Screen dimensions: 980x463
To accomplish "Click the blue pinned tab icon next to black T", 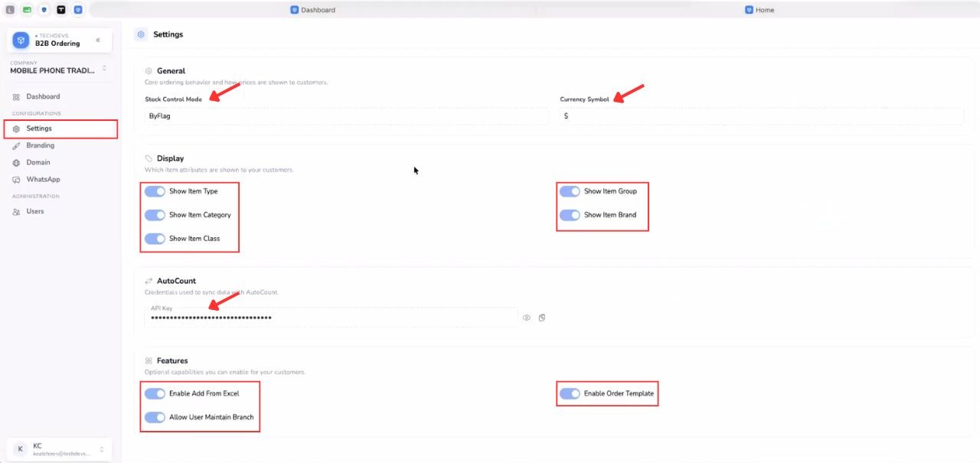I will [77, 10].
